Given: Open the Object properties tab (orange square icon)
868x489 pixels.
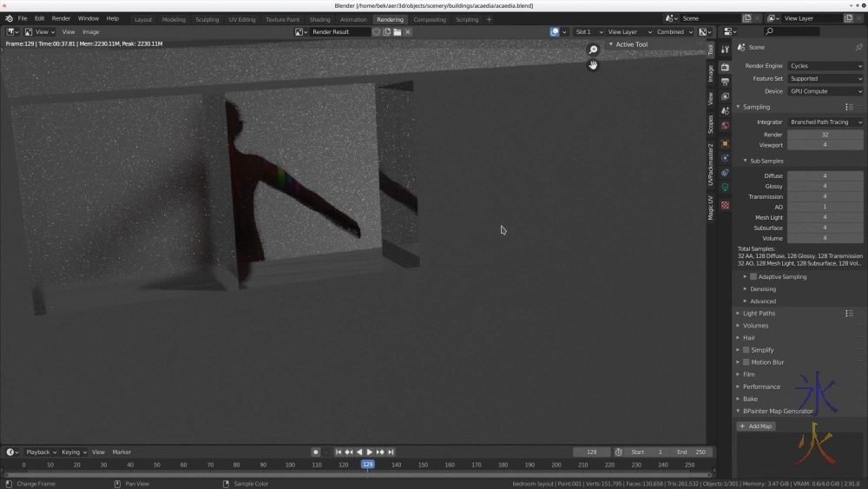Looking at the screenshot, I should coord(725,143).
